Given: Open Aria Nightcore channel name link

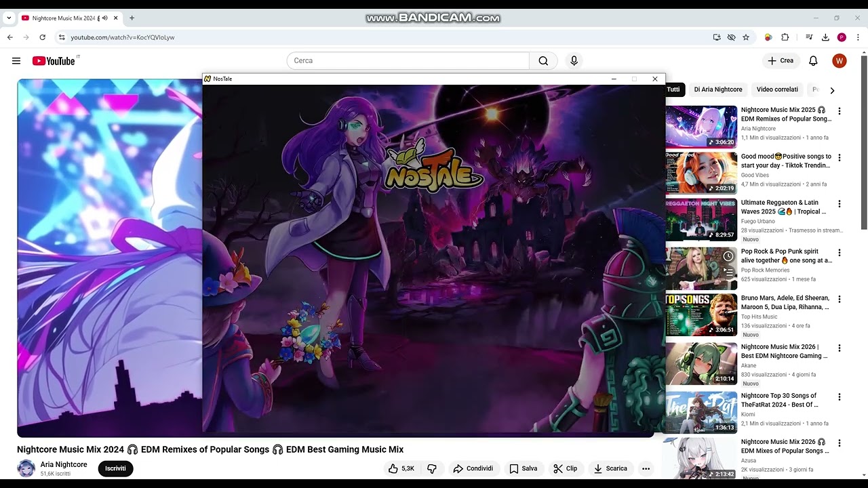Looking at the screenshot, I should (x=64, y=464).
